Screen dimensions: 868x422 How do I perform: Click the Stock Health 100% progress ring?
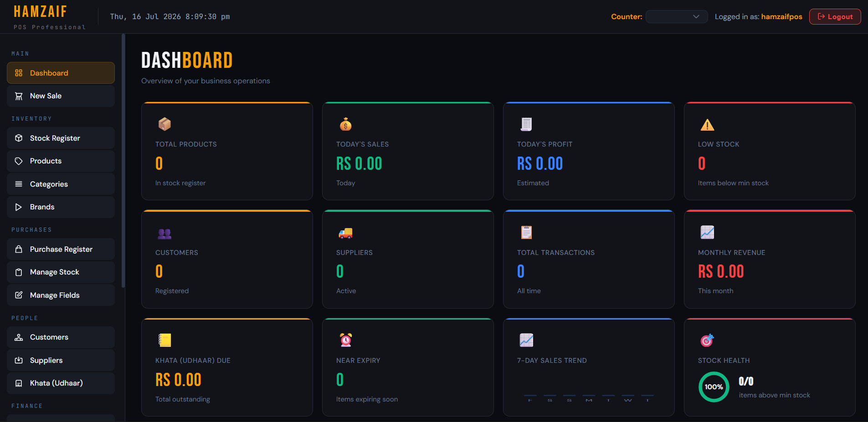click(x=714, y=387)
